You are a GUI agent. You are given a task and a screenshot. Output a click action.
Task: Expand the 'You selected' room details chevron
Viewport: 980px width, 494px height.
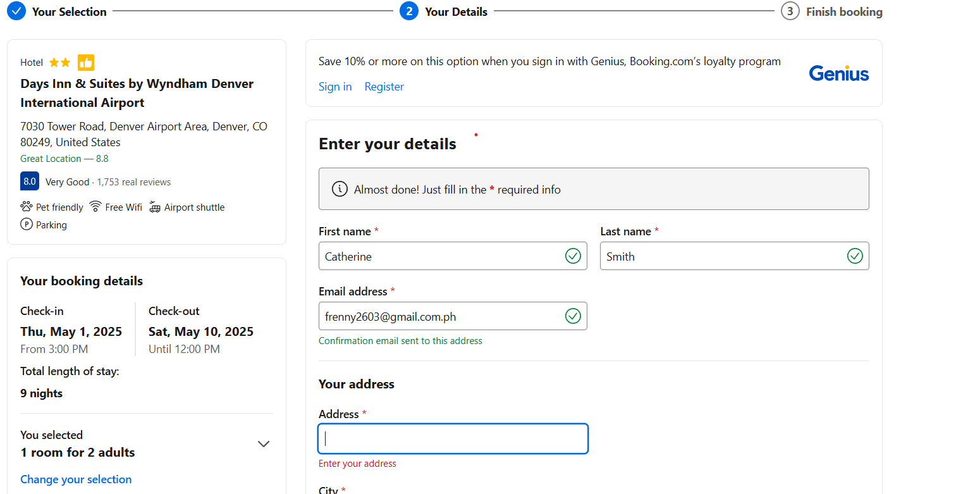(264, 444)
